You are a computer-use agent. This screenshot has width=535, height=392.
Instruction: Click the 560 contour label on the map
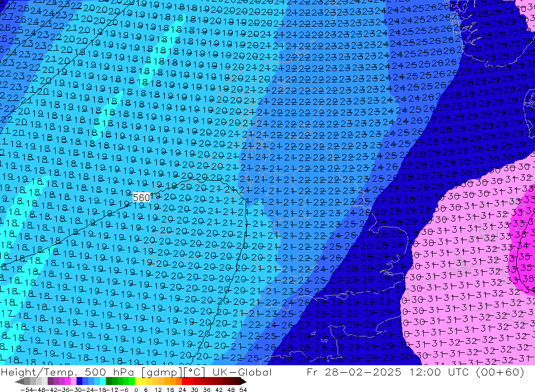click(x=141, y=197)
